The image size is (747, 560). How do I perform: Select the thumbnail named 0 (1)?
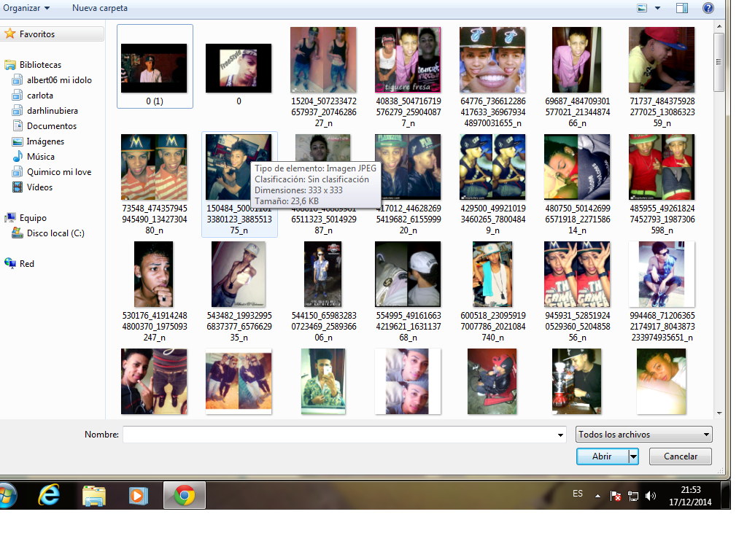[x=155, y=66]
